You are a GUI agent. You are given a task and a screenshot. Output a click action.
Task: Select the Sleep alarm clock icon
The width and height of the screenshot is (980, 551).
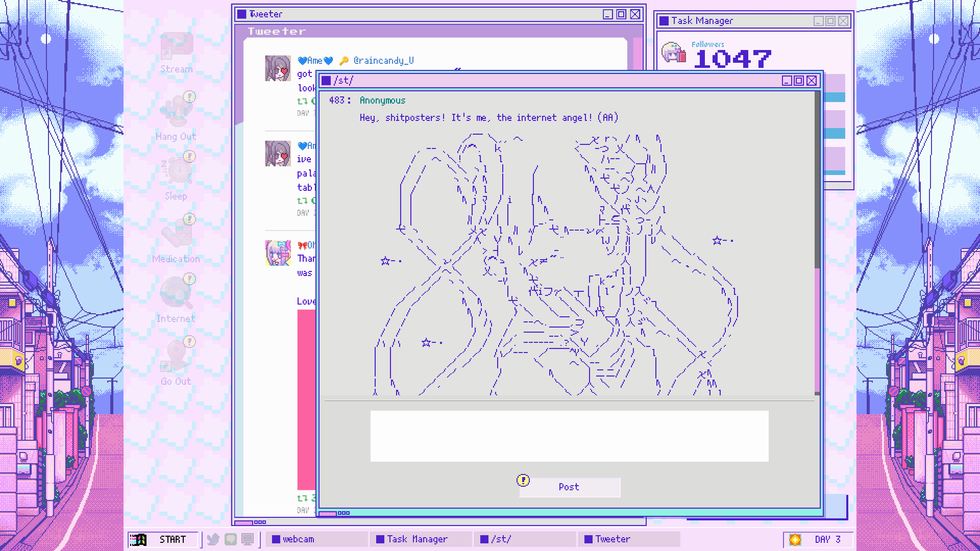[x=177, y=171]
